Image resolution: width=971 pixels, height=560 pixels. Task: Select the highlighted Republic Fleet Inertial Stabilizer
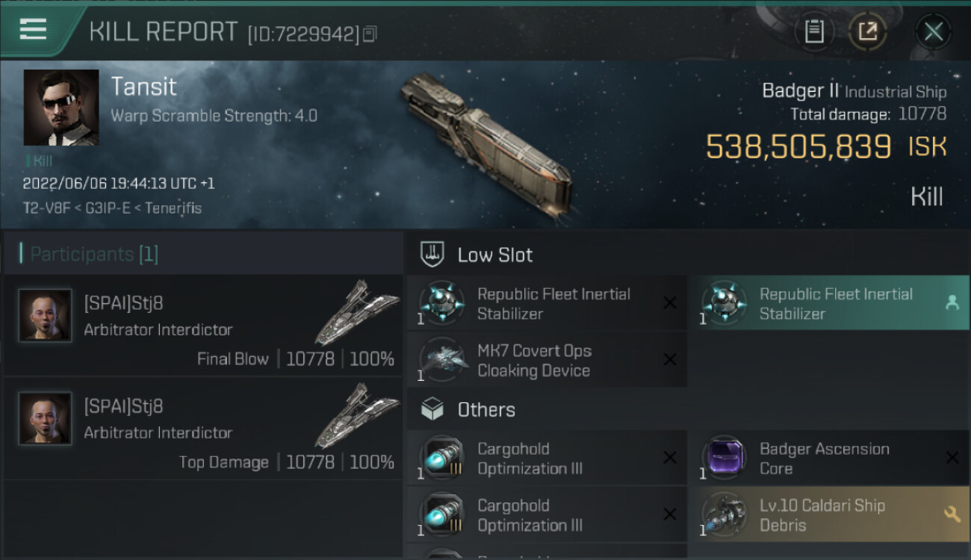click(x=828, y=303)
